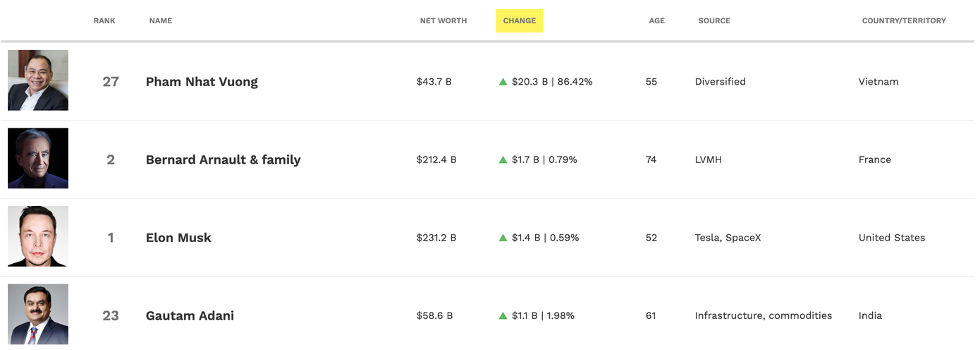Image resolution: width=980 pixels, height=350 pixels.
Task: Click Elon Musk's profile photo
Action: coord(38,236)
